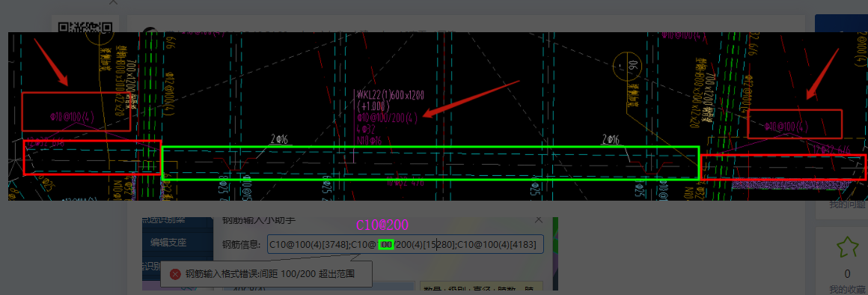Select the 点选识别梁 menu entry
Viewport: 868px width, 295px height.
pos(168,219)
